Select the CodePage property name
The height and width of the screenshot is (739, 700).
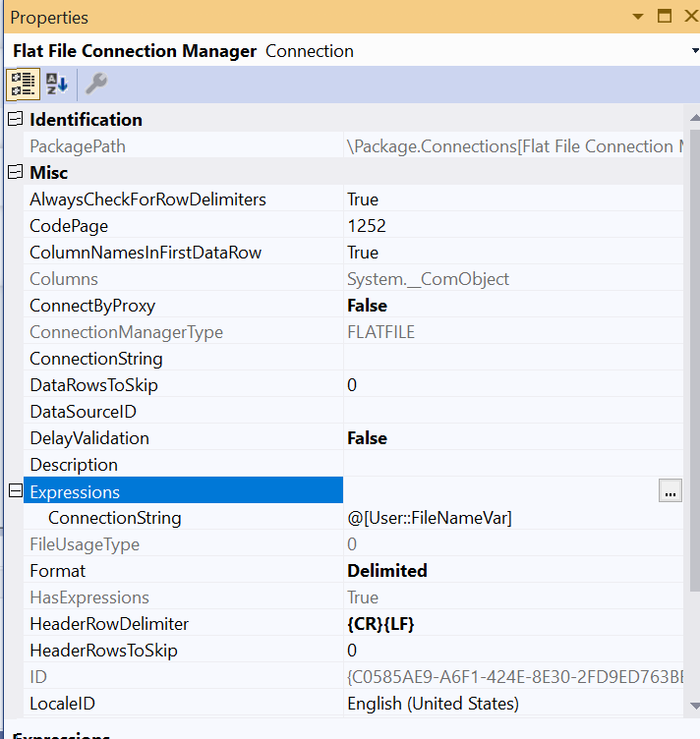pyautogui.click(x=69, y=226)
